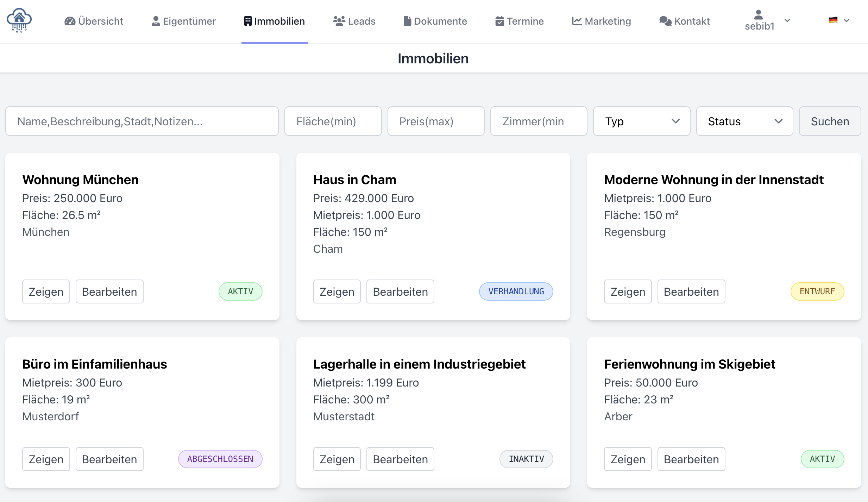Expand the sebib1 user menu chevron
Viewport: 868px width, 502px height.
(x=787, y=20)
